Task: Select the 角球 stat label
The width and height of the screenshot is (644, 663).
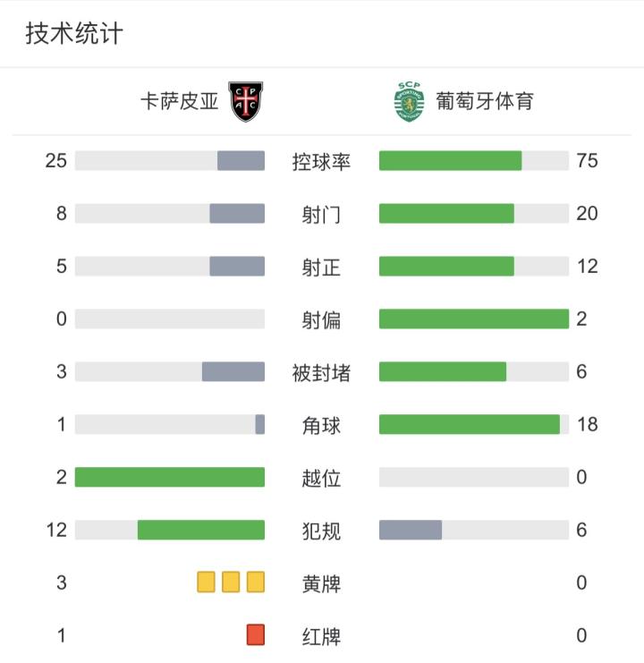Action: coord(321,426)
